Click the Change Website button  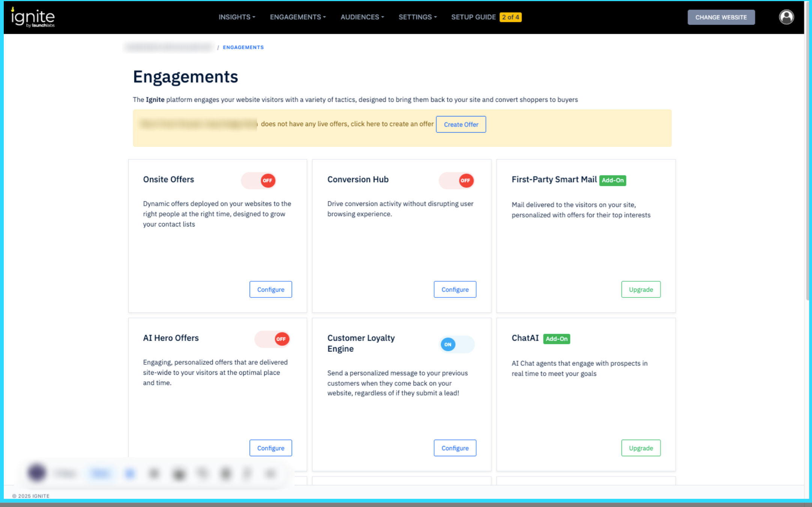pyautogui.click(x=721, y=17)
